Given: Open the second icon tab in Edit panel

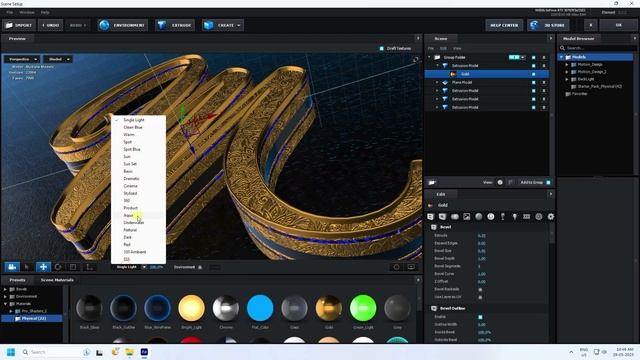Looking at the screenshot, I should [x=442, y=217].
